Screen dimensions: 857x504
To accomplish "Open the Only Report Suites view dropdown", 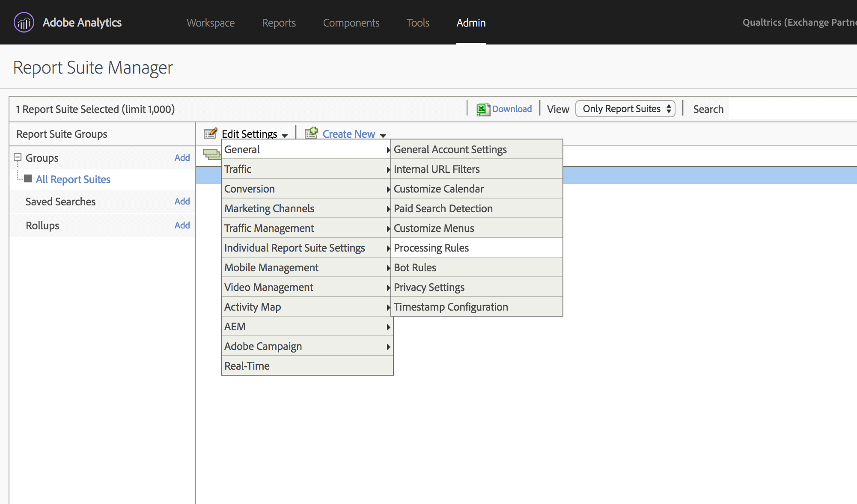I will pos(625,109).
